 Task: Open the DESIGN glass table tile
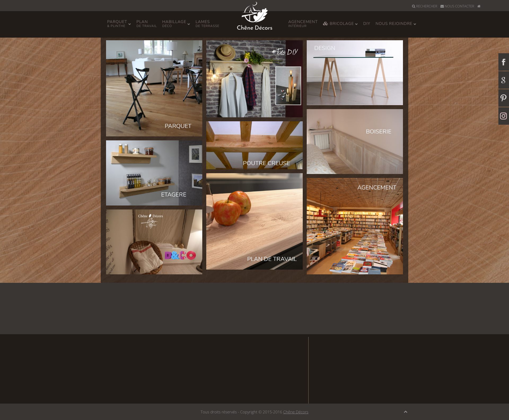pos(355,73)
